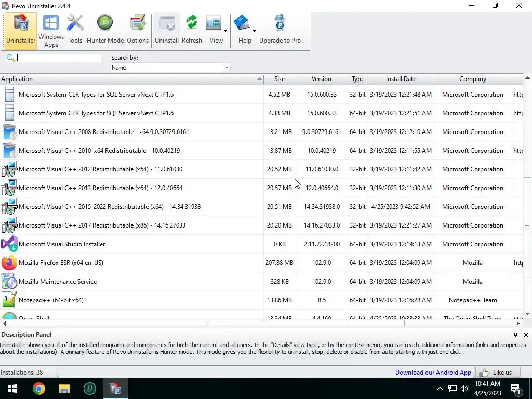The image size is (532, 399).
Task: Click the search magnifier icon
Action: tap(10, 58)
